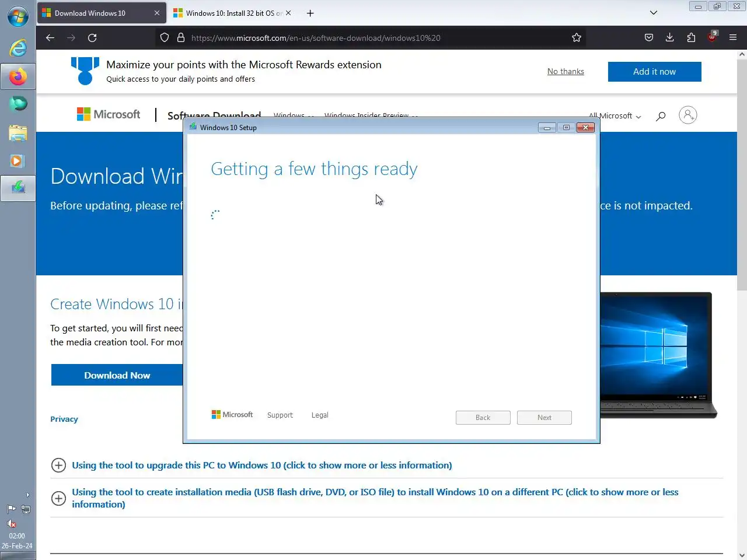
Task: Open Action Center flag tray icon
Action: (x=11, y=509)
